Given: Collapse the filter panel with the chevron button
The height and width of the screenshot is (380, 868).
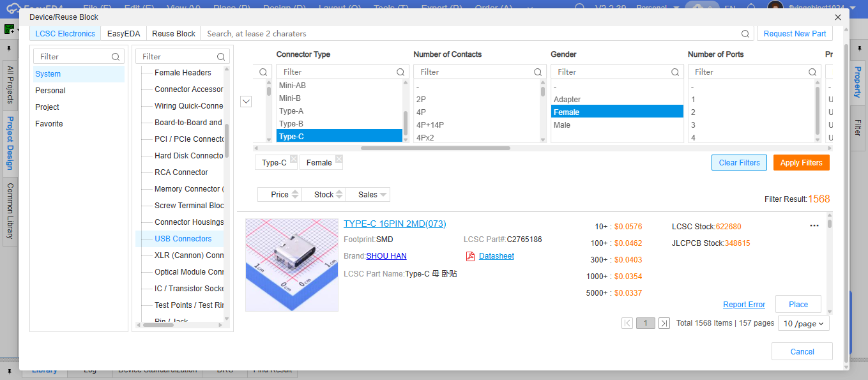Looking at the screenshot, I should tap(246, 101).
